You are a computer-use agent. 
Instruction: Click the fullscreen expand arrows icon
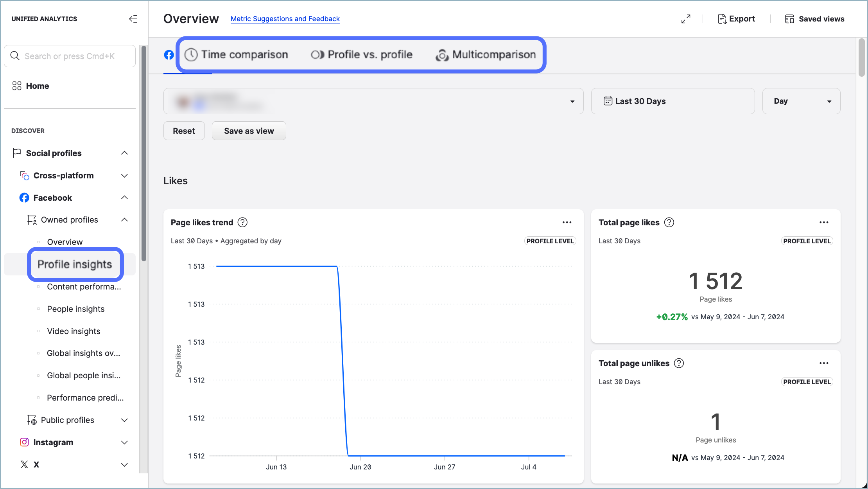[x=686, y=19]
